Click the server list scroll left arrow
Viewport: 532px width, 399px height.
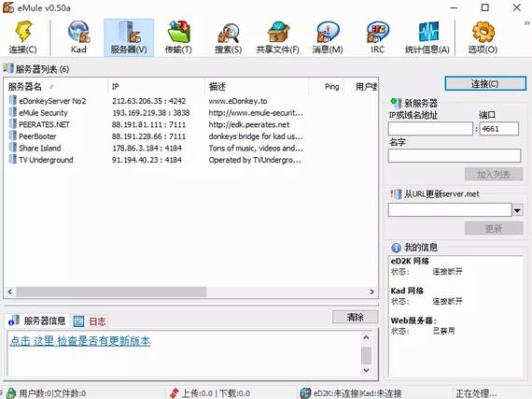click(x=10, y=292)
